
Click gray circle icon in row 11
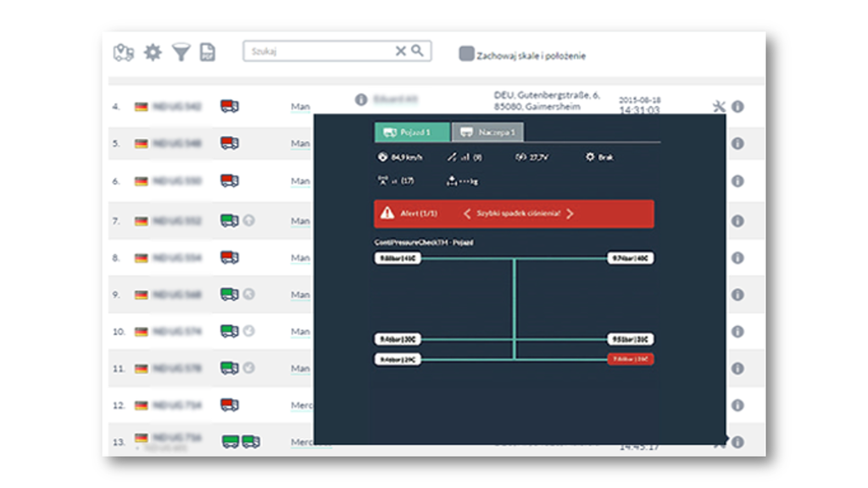[x=249, y=368]
